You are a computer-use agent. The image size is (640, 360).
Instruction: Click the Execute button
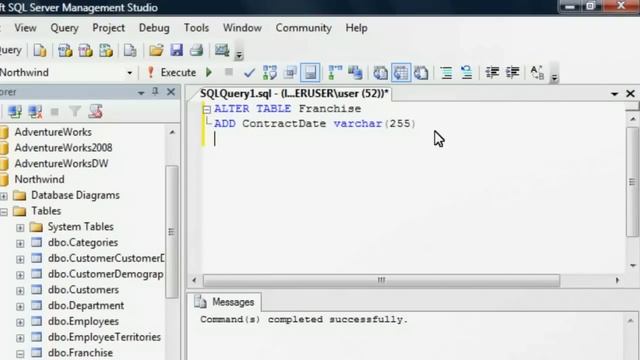[x=171, y=72]
